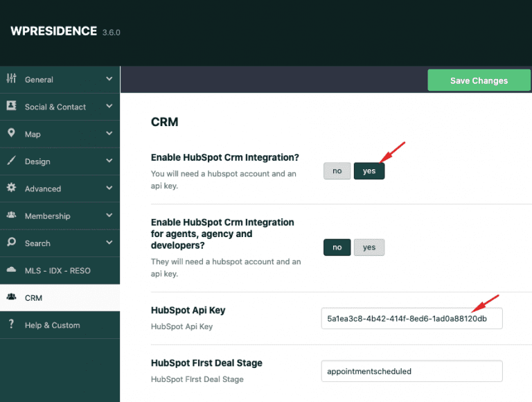532x402 pixels.
Task: Click the CRM people icon
Action: coord(11,297)
